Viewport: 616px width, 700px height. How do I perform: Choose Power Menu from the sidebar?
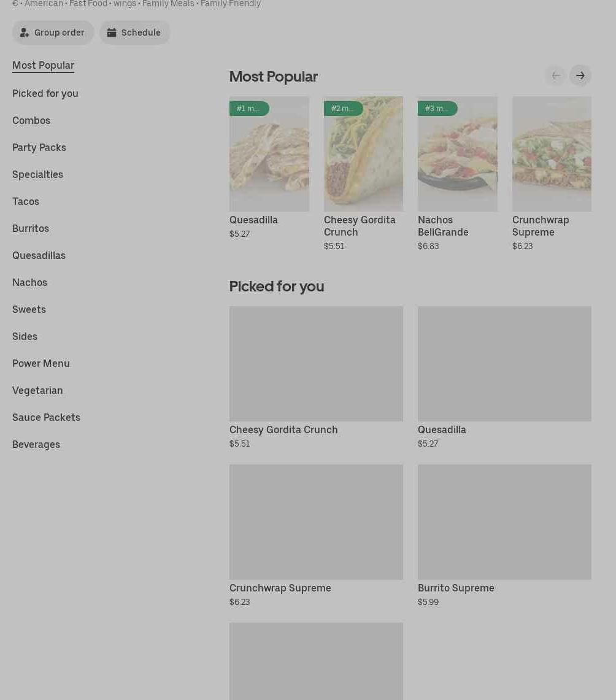[41, 363]
